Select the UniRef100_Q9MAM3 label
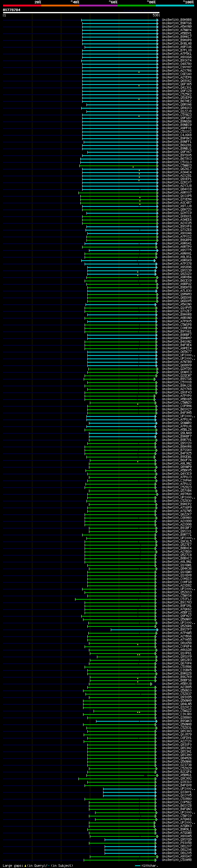 pyautogui.click(x=177, y=294)
